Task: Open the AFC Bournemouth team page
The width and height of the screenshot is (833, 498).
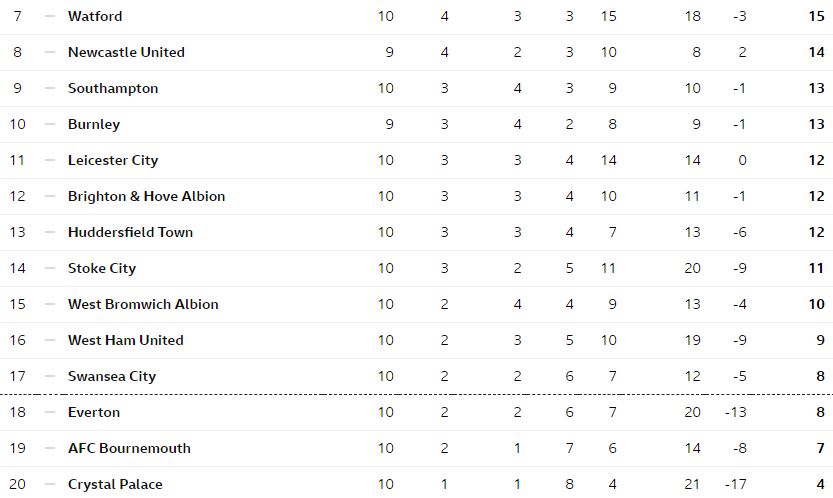Action: pos(129,449)
